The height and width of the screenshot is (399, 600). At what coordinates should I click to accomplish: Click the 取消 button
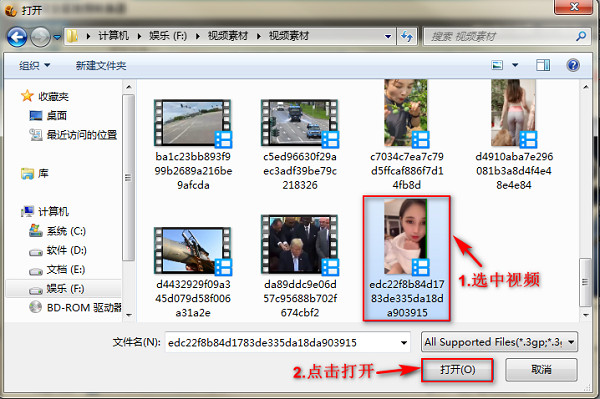click(x=541, y=370)
